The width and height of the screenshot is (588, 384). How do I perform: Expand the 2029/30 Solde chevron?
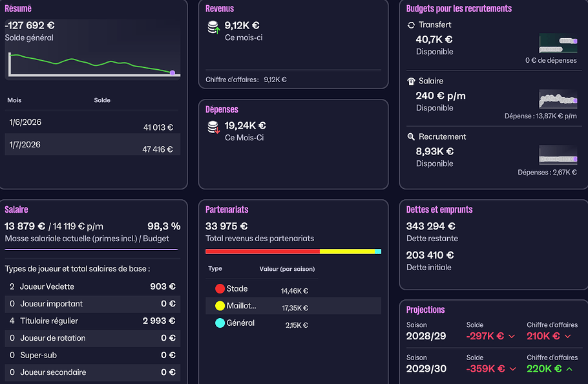[x=512, y=369]
